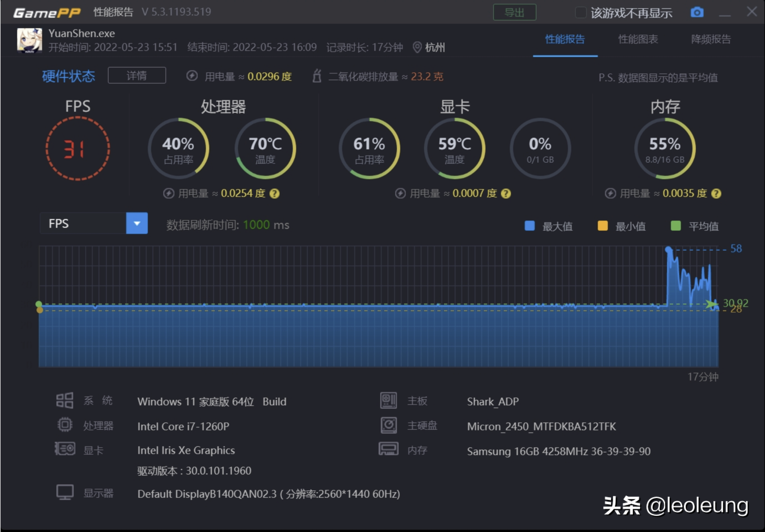Viewport: 765px width, 532px height.
Task: Click the camera screenshot icon
Action: (x=697, y=12)
